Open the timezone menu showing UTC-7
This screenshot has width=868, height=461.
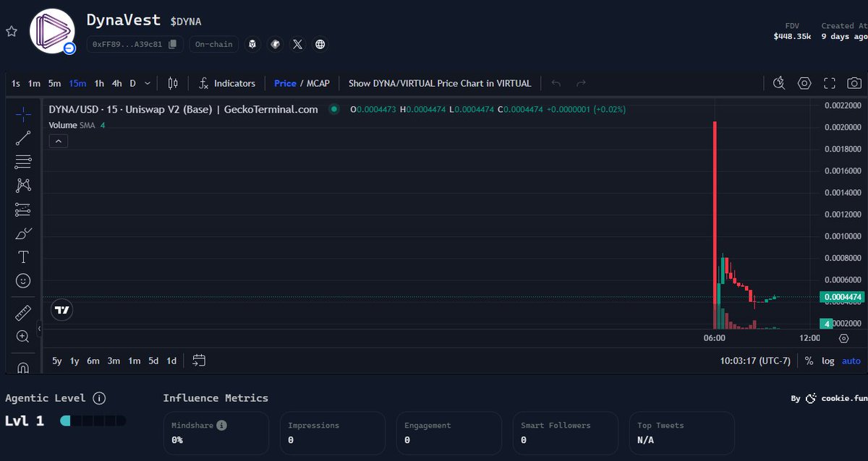(755, 361)
